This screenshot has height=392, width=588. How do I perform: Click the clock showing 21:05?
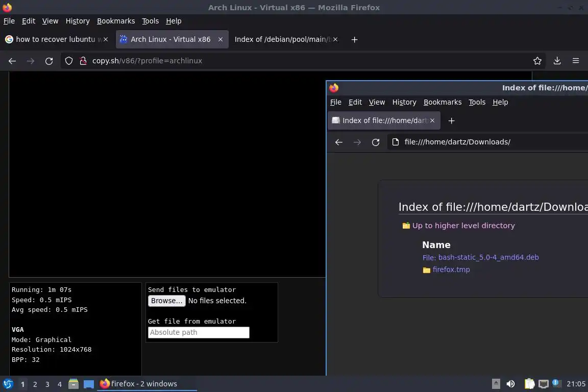point(576,384)
